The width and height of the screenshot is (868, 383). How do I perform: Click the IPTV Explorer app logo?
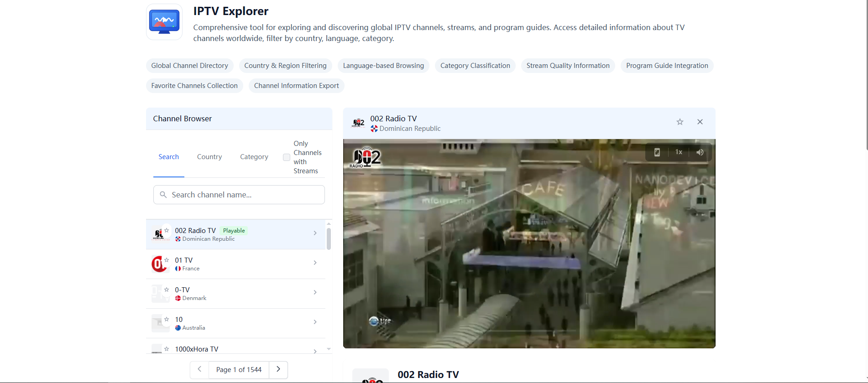click(x=164, y=22)
